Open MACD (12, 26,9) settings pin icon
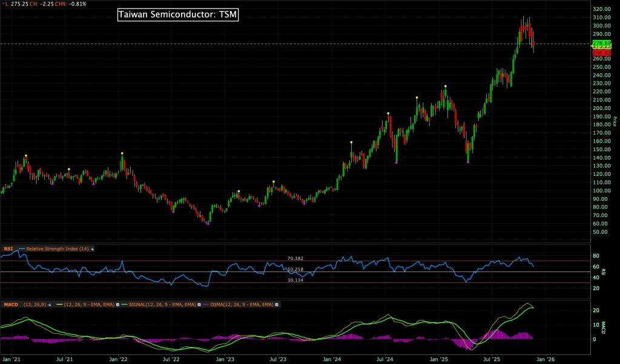The image size is (620, 364). (x=50, y=305)
